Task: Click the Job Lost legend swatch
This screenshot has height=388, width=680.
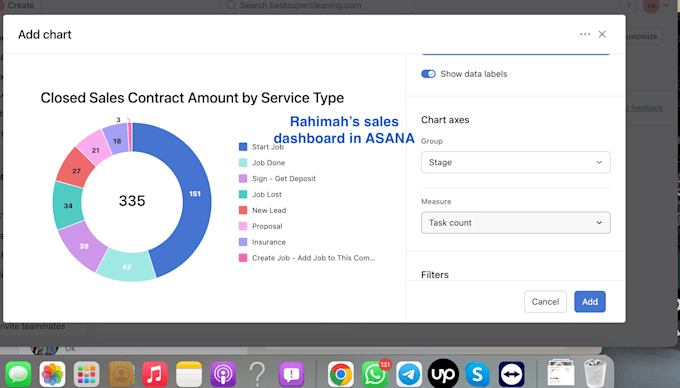Action: (243, 194)
